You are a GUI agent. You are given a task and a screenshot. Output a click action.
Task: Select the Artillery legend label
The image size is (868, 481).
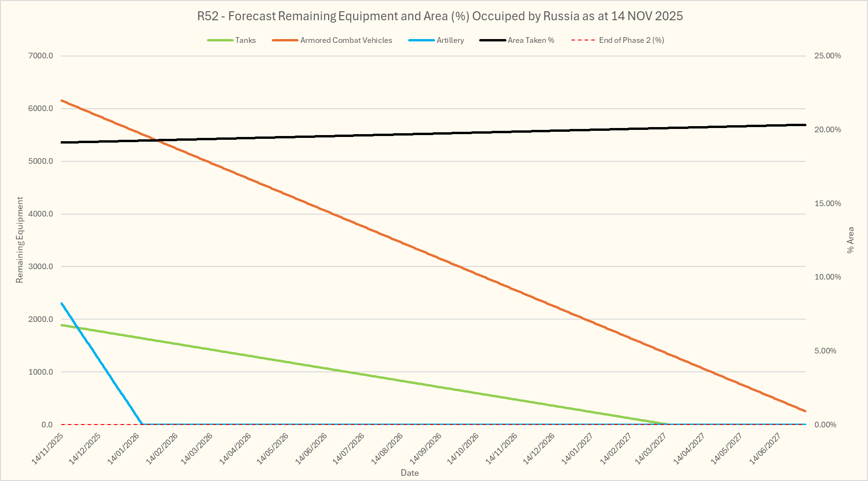click(450, 40)
